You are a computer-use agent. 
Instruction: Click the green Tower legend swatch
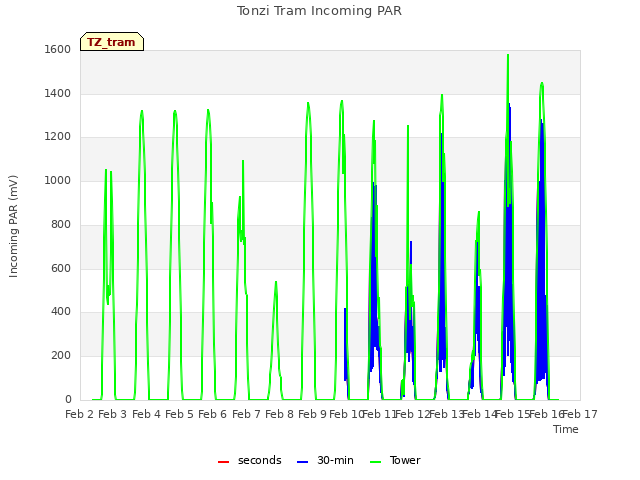coord(375,462)
